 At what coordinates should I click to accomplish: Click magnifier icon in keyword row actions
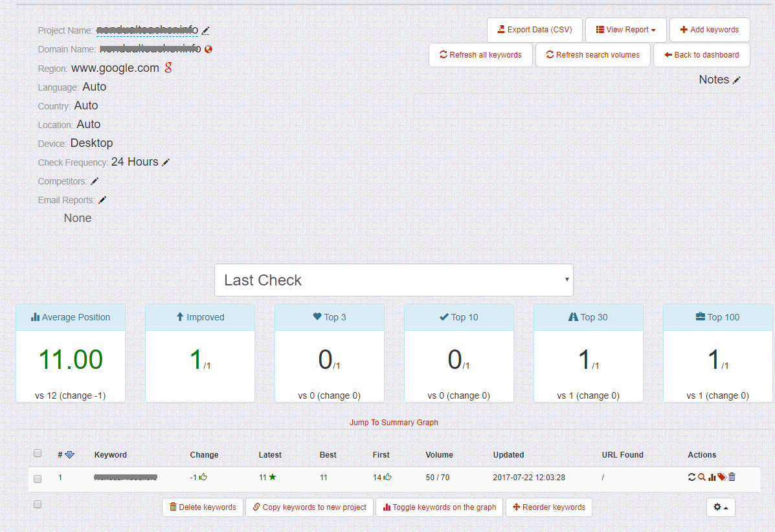pos(701,477)
